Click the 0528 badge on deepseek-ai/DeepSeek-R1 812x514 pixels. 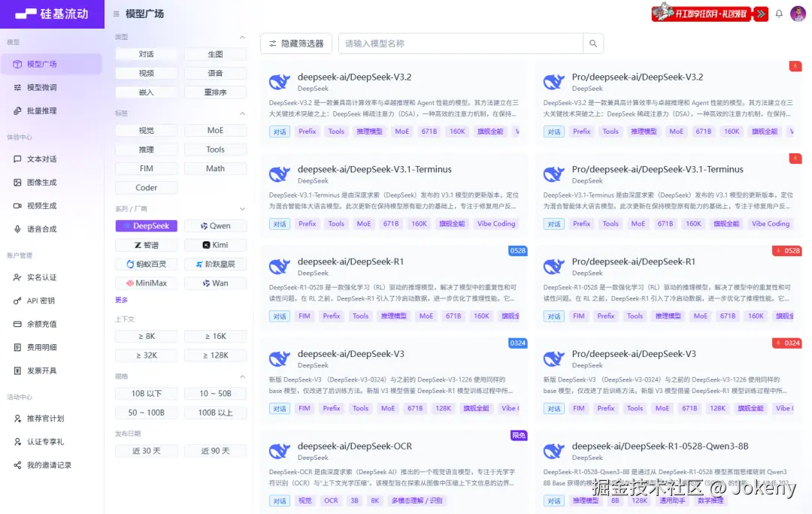[518, 251]
